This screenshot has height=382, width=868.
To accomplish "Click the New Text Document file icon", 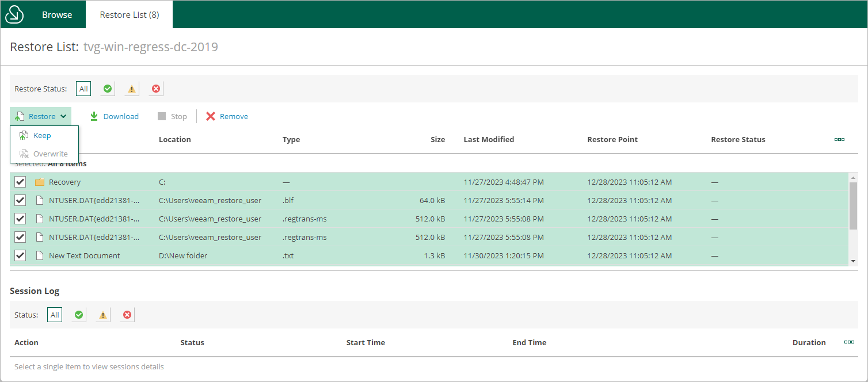I will click(40, 255).
